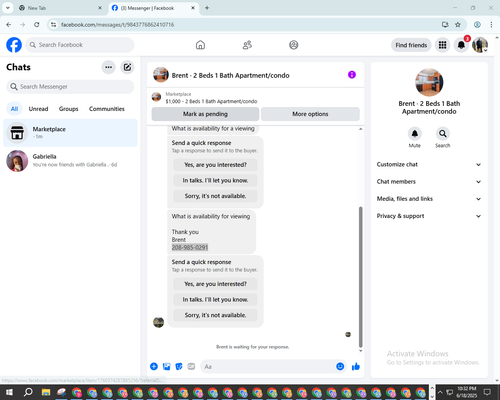
Task: Switch to the New Tab browser tab
Action: 60,8
